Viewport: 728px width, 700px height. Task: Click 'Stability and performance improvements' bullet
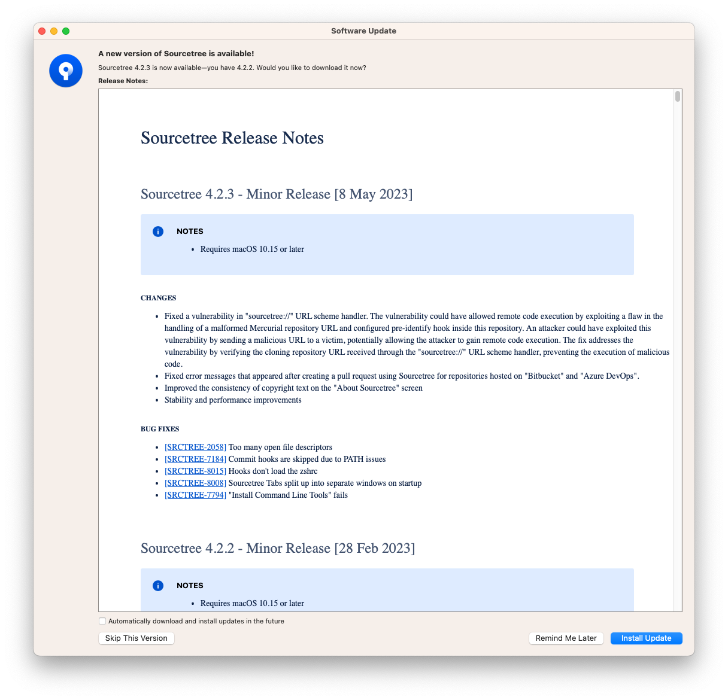click(233, 400)
